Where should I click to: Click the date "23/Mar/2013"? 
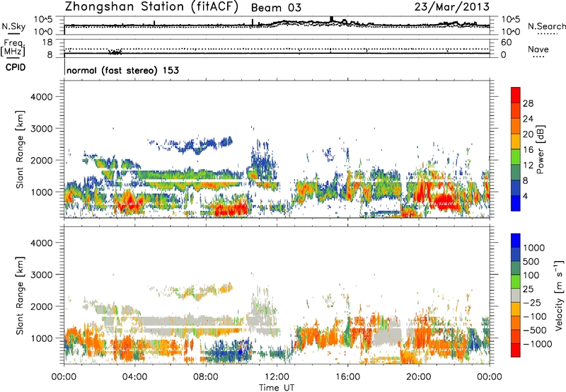coord(452,7)
